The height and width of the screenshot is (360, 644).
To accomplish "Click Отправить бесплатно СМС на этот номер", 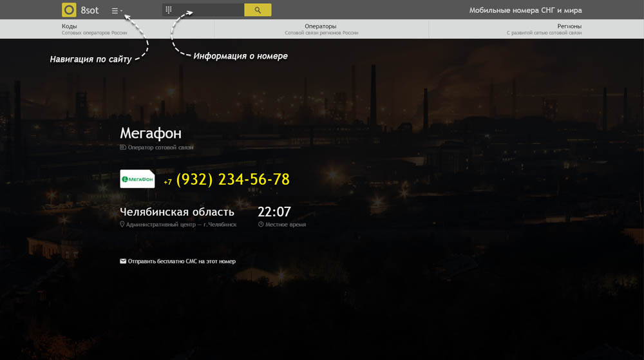I will click(182, 261).
